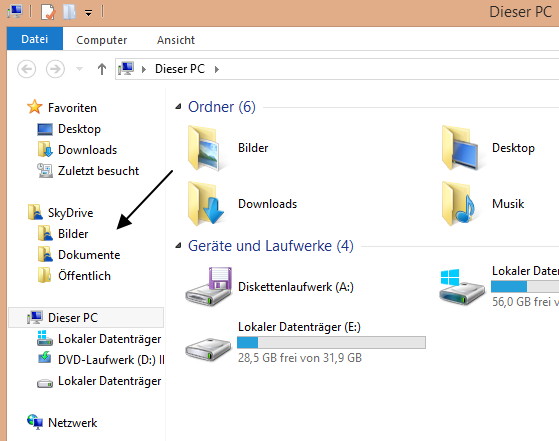Select the last Lokaler Datenträger in the sidebar
559x441 pixels.
coord(109,381)
